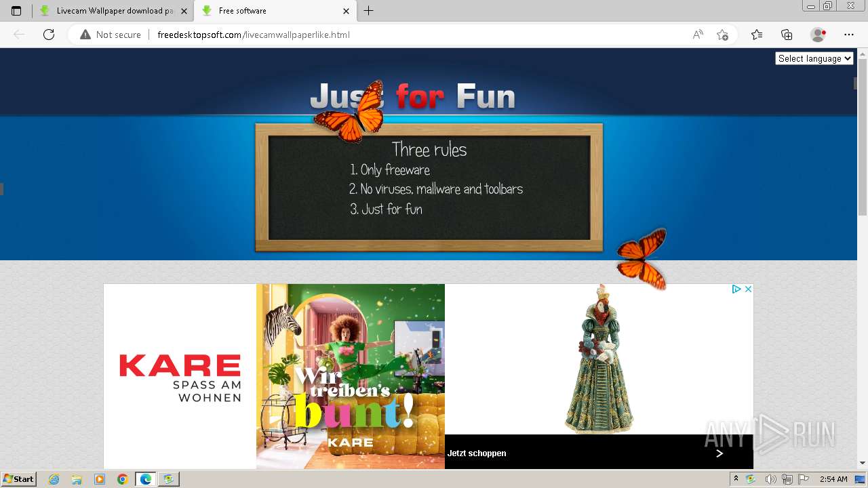Add this page to favorites (star plus icon)

722,35
